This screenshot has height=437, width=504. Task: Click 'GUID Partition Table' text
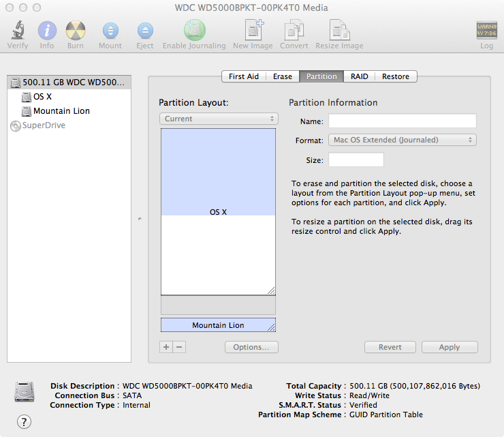[386, 415]
